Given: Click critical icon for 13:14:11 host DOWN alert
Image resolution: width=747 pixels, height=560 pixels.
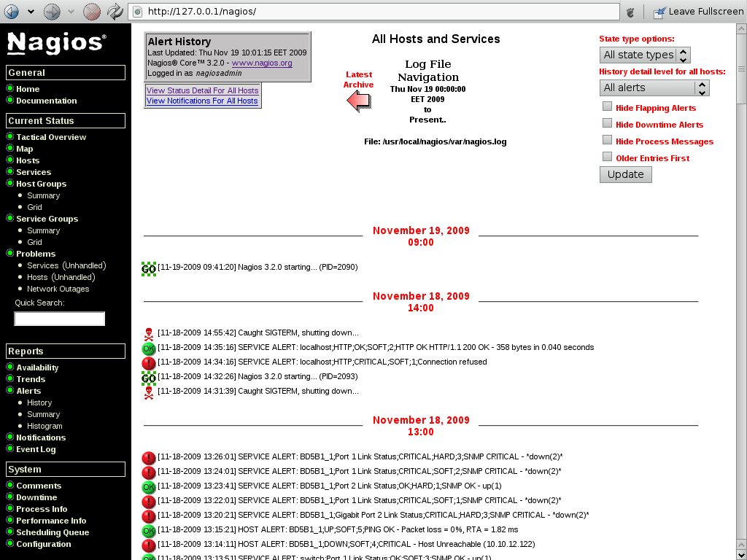Looking at the screenshot, I should (x=149, y=545).
